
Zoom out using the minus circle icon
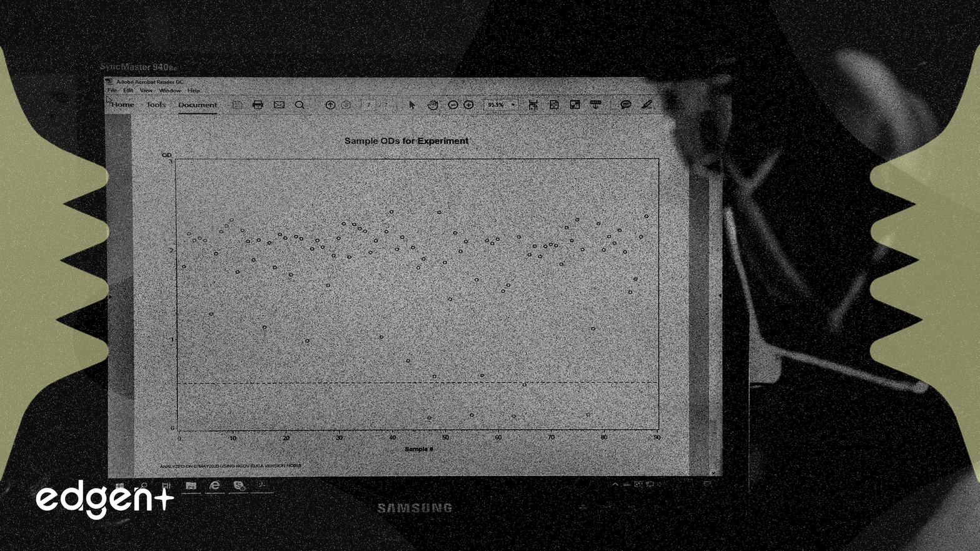[x=453, y=105]
